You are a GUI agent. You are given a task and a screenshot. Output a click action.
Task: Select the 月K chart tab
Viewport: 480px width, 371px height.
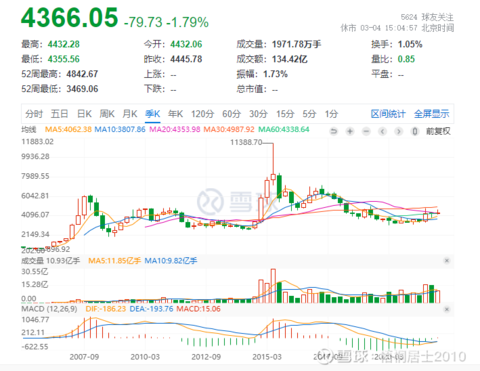tap(130, 114)
